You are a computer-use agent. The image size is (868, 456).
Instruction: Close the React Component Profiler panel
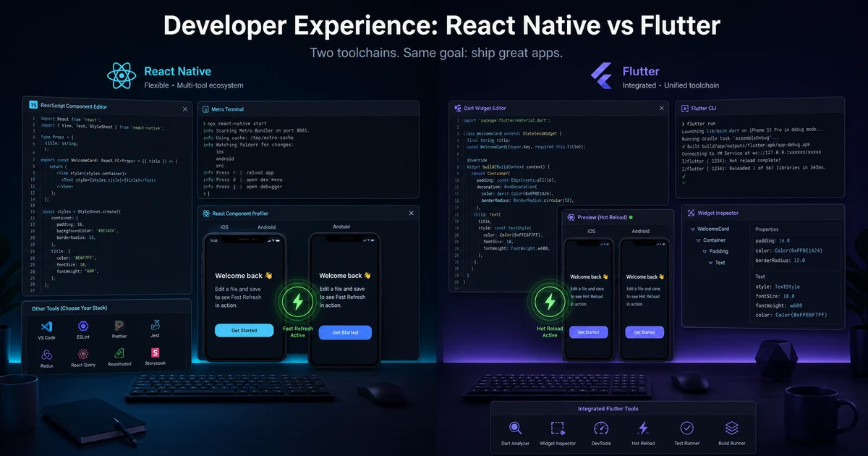pos(412,213)
